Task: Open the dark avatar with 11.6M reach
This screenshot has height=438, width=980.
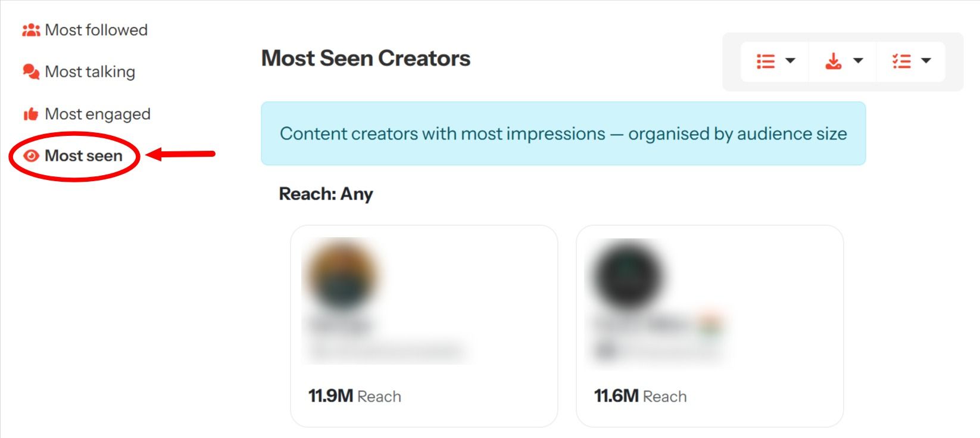Action: [x=626, y=275]
